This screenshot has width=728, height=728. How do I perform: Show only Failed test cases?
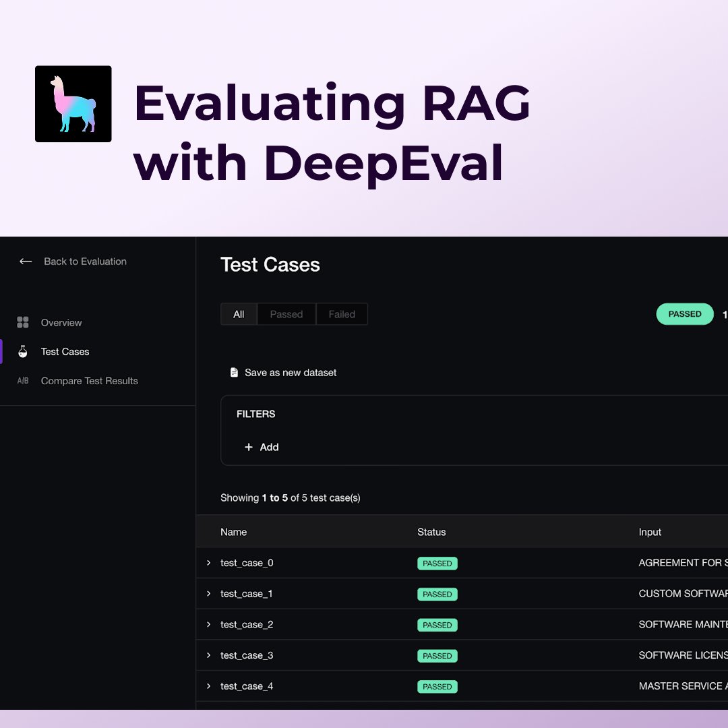click(342, 314)
